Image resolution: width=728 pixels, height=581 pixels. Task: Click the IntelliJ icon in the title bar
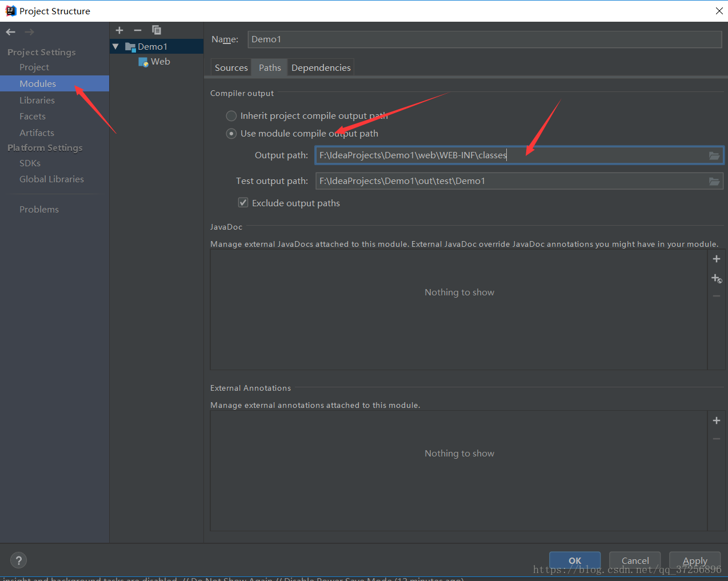[x=10, y=11]
